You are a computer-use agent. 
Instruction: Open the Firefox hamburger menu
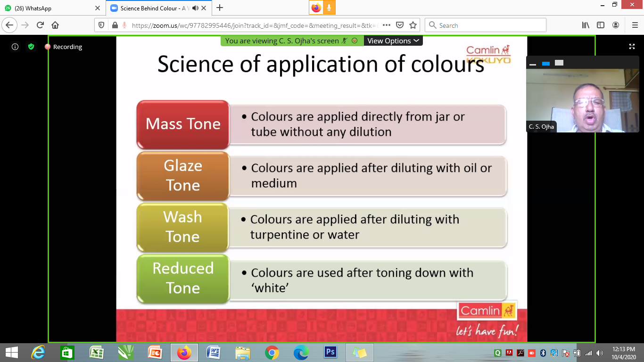click(x=634, y=25)
